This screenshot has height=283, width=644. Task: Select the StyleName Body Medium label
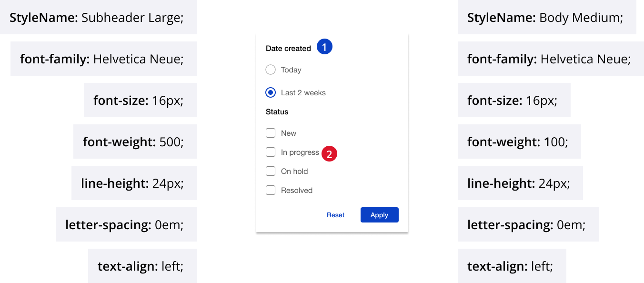pos(546,18)
